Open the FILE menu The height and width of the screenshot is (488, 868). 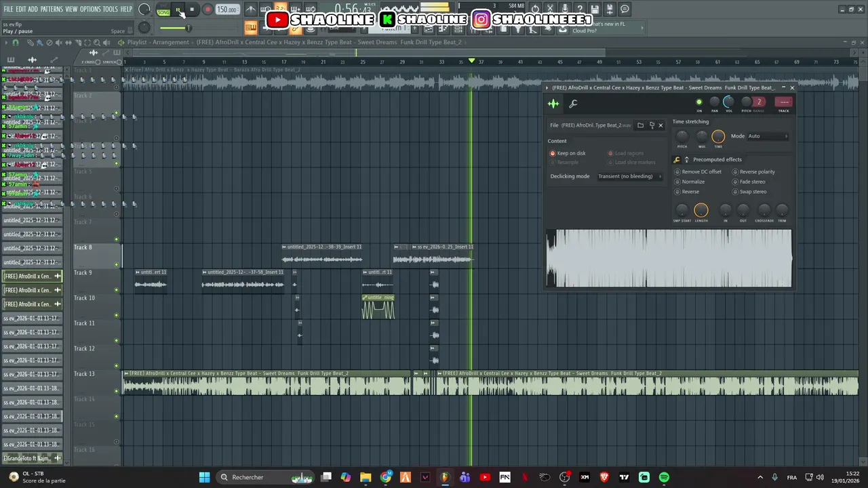click(8, 9)
